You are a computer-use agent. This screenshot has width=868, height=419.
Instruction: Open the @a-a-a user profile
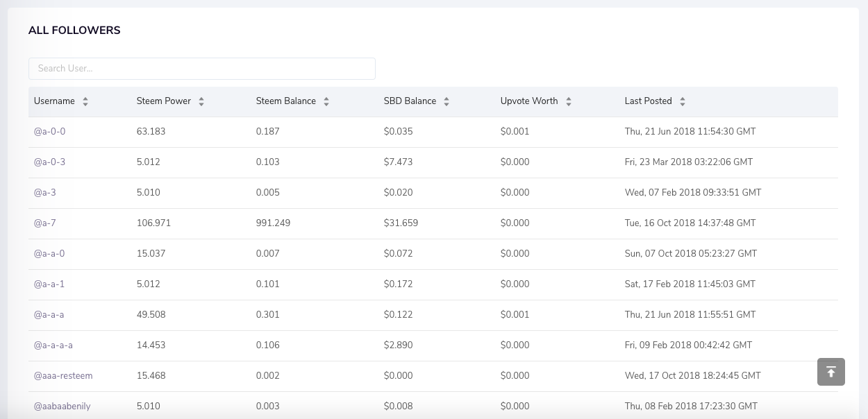coord(49,315)
